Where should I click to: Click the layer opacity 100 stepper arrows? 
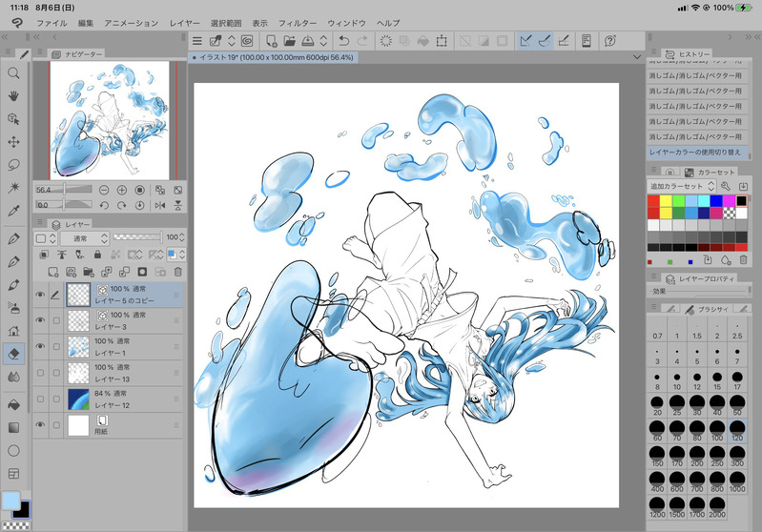pyautogui.click(x=182, y=237)
